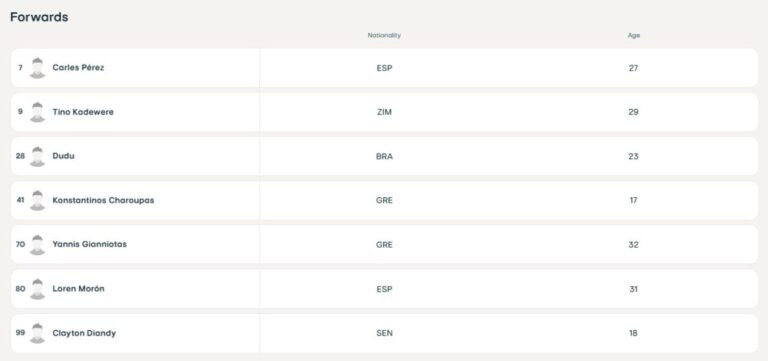Select Clayton Diandy player name

coord(84,333)
